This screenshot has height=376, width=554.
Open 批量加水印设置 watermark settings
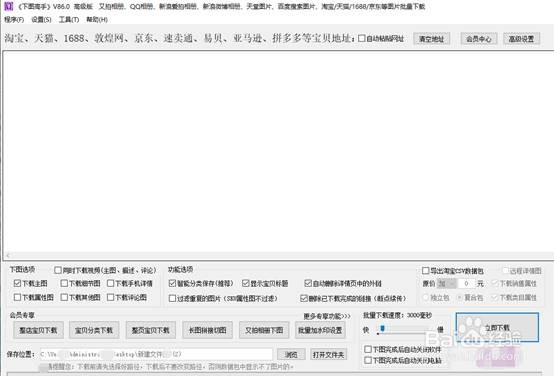[320, 330]
